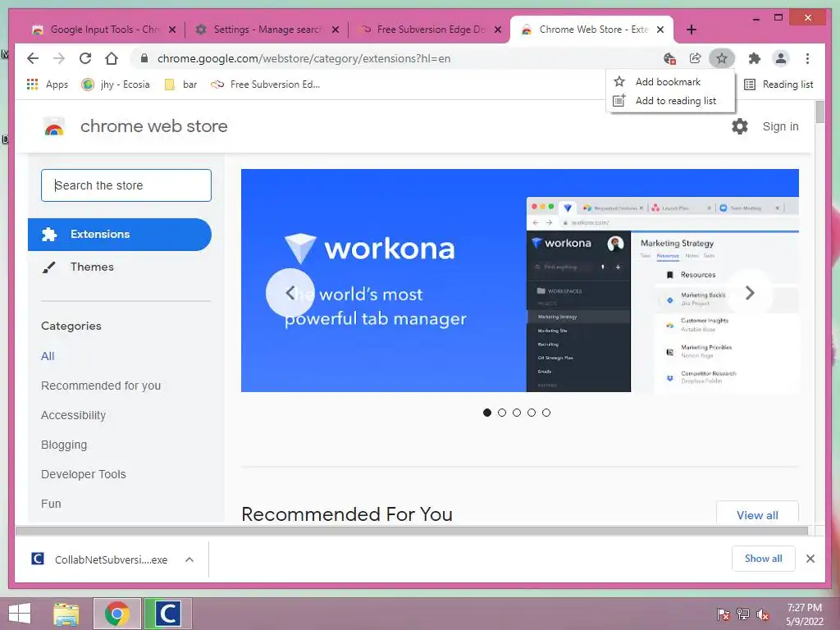Open the taskbar clock showing 7:27 PM
840x630 pixels.
click(x=805, y=614)
